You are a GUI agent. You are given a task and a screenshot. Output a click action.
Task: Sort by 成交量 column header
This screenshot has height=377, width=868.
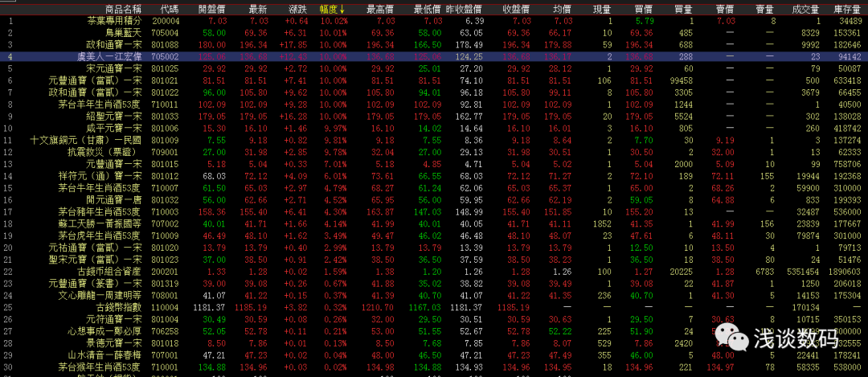[x=806, y=10]
